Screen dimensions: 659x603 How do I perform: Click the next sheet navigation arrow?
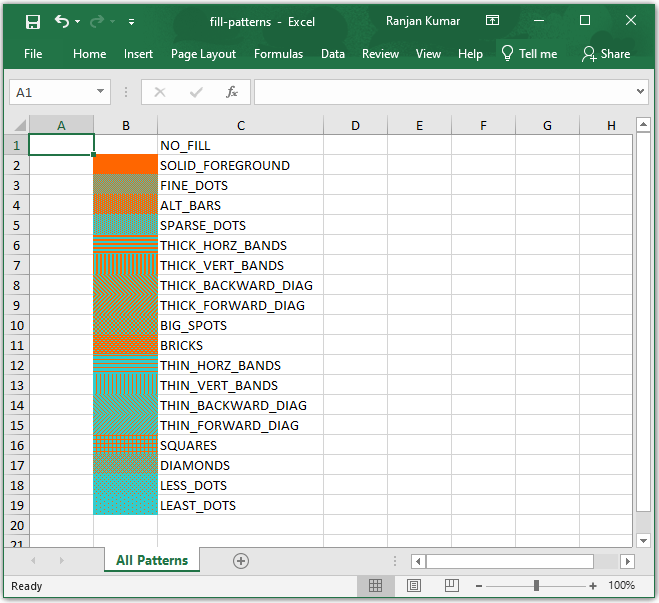tap(61, 560)
